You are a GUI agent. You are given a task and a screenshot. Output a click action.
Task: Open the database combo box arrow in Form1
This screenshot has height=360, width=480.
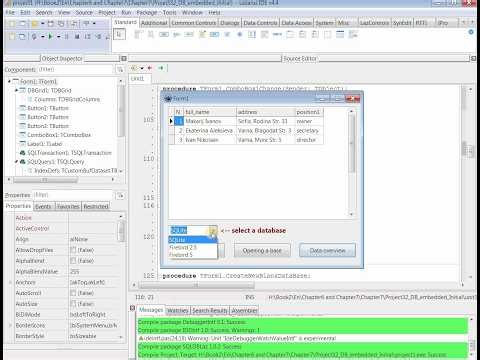pyautogui.click(x=213, y=230)
